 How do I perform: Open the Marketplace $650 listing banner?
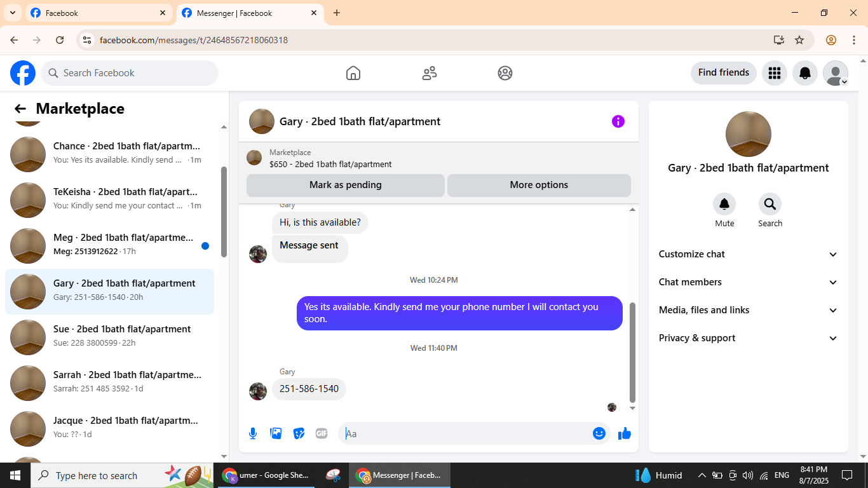click(x=438, y=158)
